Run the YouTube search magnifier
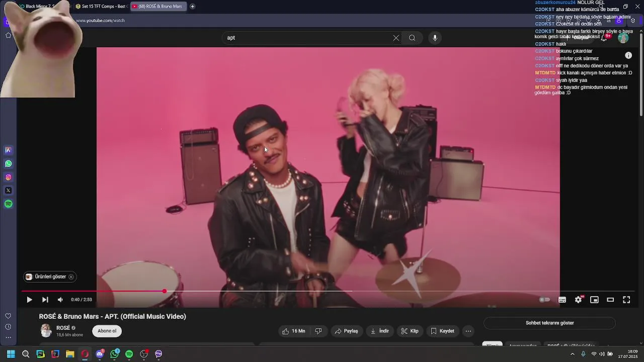Viewport: 644px width, 362px height. pos(412,38)
